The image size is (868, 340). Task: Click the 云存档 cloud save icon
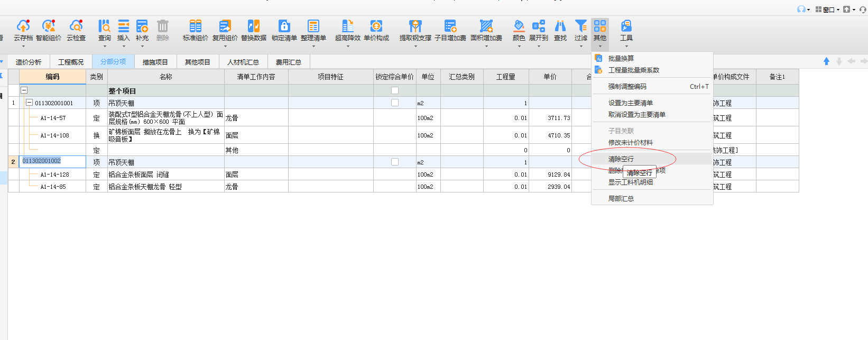(23, 26)
